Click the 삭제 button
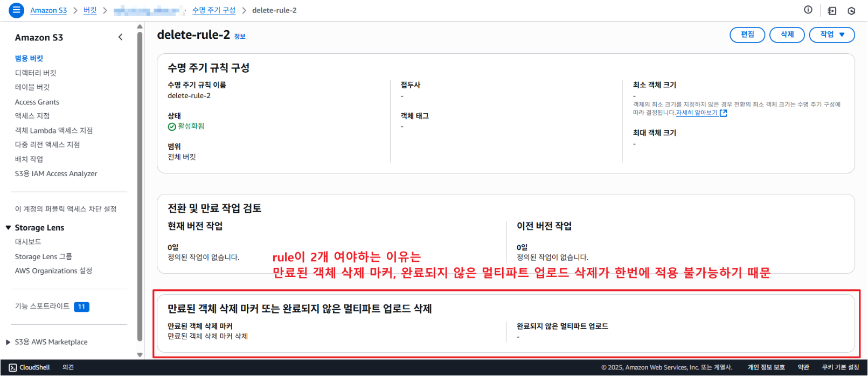Image resolution: width=868 pixels, height=376 pixels. pyautogui.click(x=787, y=34)
